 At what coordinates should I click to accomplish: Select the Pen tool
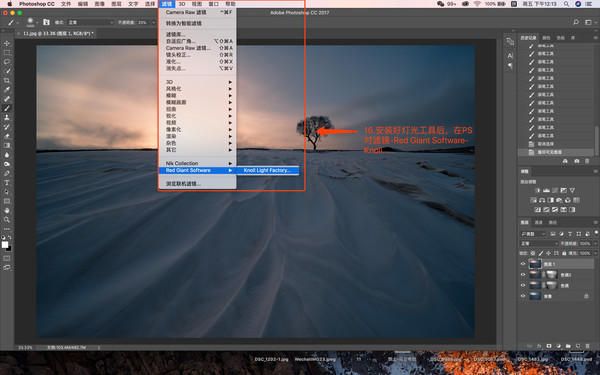7,173
